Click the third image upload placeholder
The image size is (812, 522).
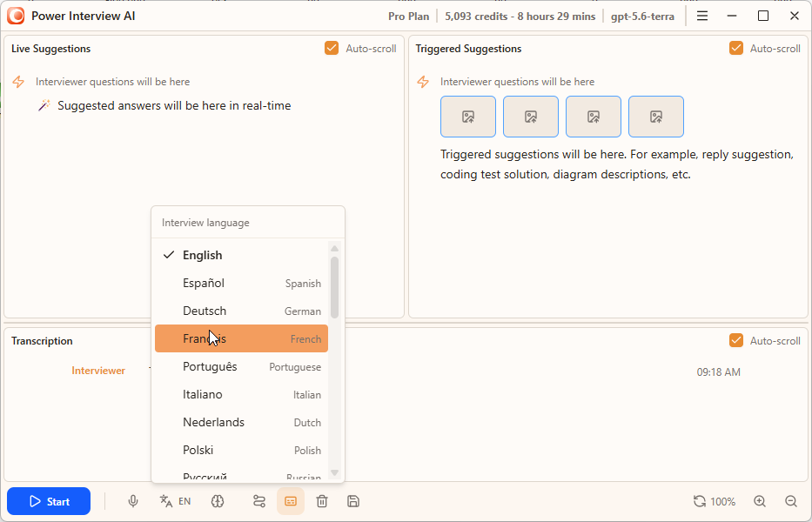tap(594, 117)
